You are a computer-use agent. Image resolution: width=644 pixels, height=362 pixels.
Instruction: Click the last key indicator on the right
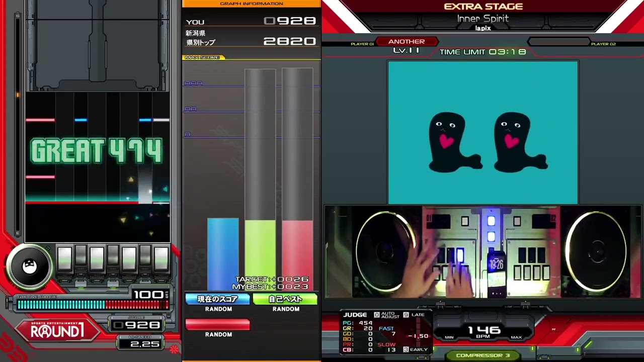pos(161,259)
